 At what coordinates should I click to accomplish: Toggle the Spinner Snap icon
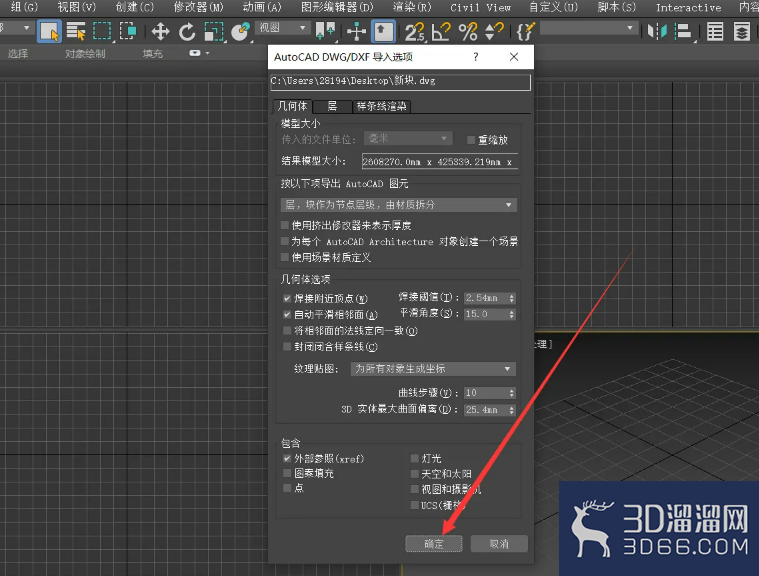(494, 32)
